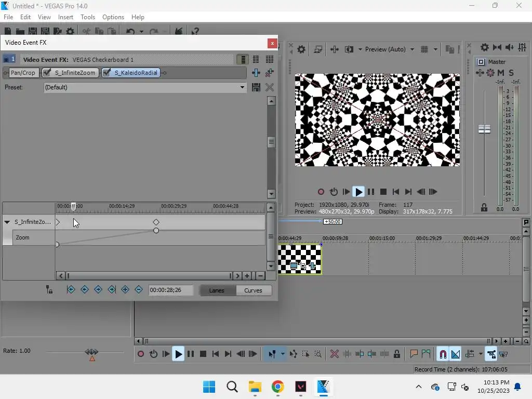This screenshot has height=399, width=532.
Task: Stop playback in the main transport bar
Action: 203,354
